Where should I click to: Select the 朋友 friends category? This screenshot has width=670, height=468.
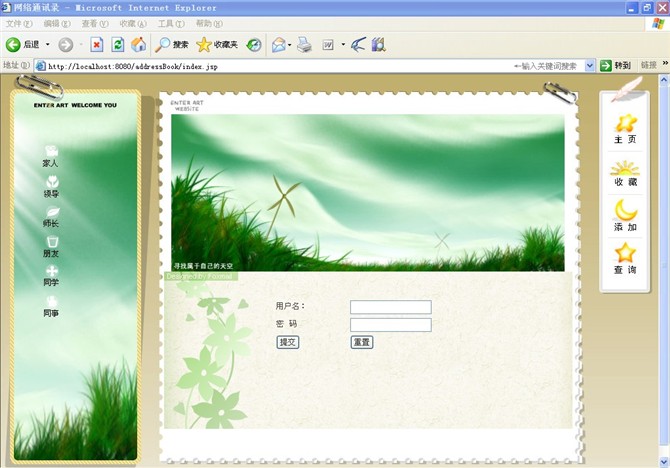pyautogui.click(x=51, y=243)
